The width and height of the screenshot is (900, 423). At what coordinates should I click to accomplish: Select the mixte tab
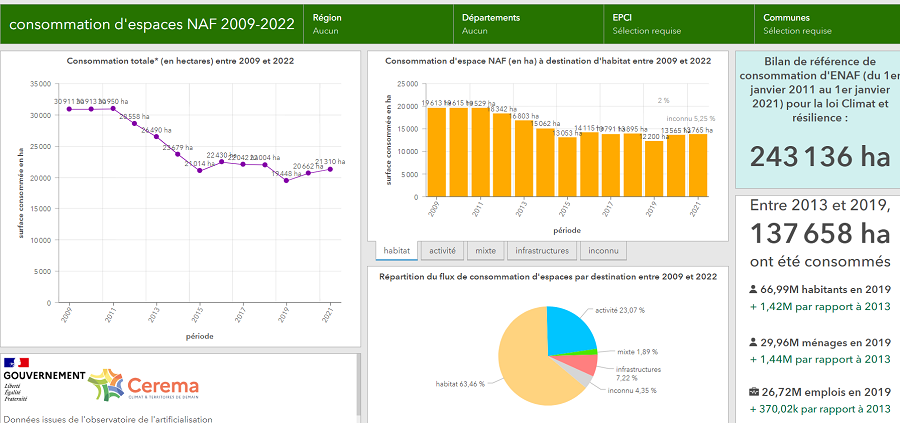click(485, 251)
